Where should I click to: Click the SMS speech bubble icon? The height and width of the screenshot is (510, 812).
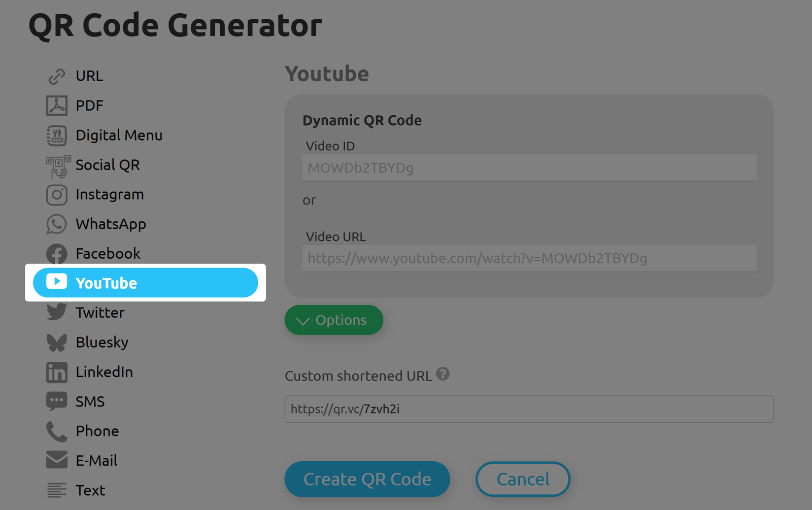[x=57, y=401]
